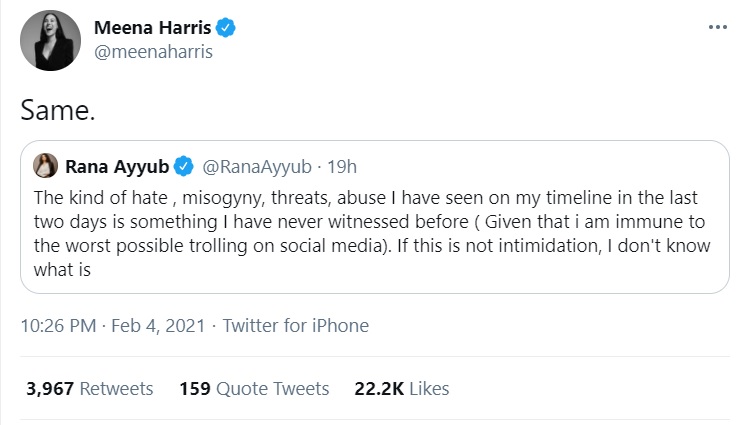747x425 pixels.
Task: Click the verified badge beside Rana Ayyub
Action: tap(185, 165)
